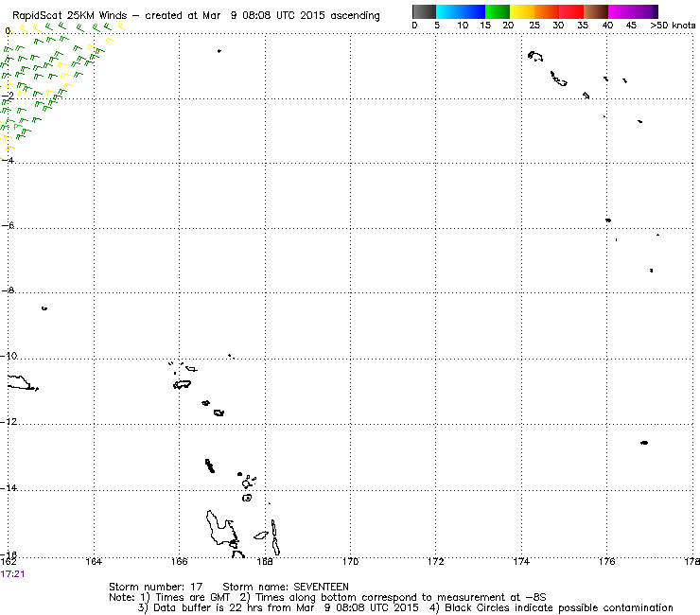Select the brown 35-40 knots legend color
This screenshot has width=700, height=615.
(x=596, y=11)
